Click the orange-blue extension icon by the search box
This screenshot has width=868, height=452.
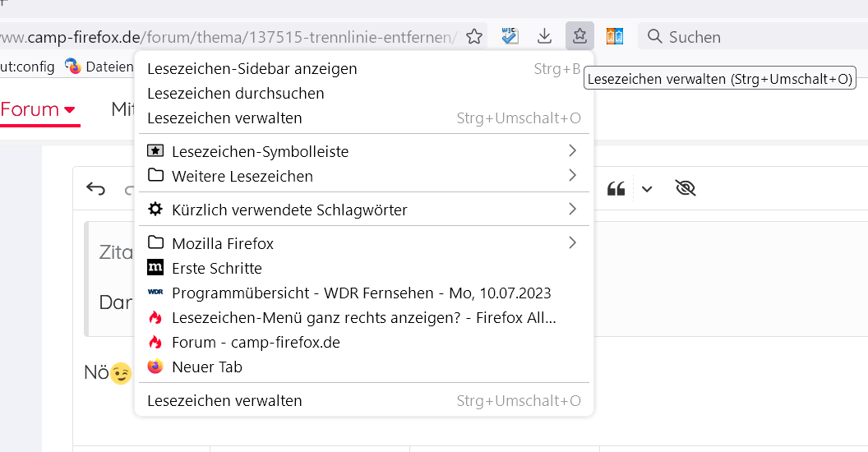[x=615, y=36]
